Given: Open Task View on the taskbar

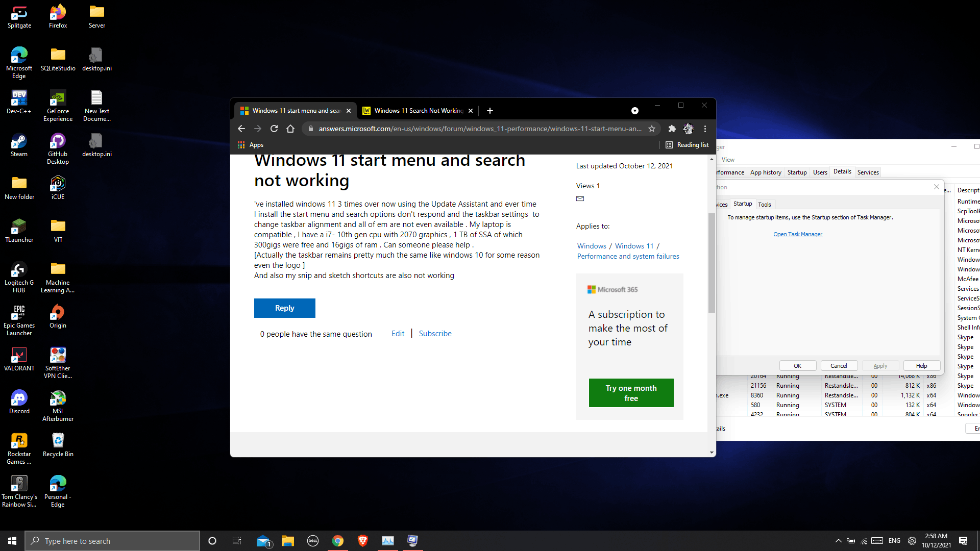Looking at the screenshot, I should coord(237,541).
